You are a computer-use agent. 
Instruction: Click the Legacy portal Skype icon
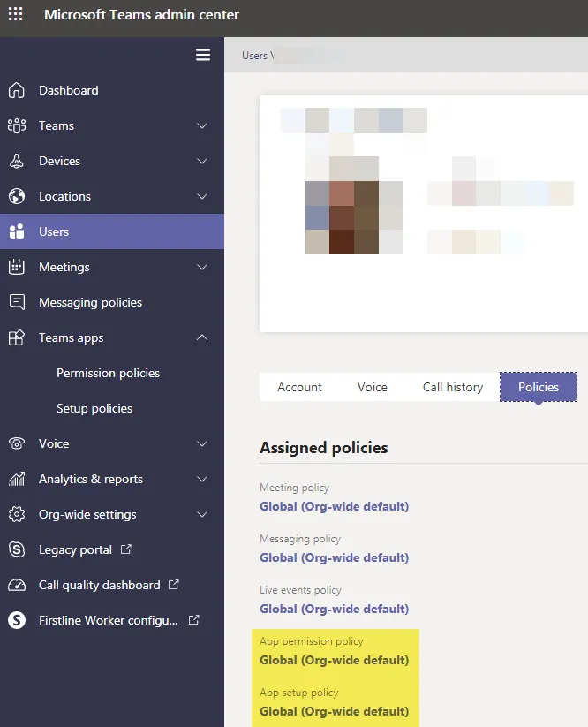pyautogui.click(x=17, y=549)
